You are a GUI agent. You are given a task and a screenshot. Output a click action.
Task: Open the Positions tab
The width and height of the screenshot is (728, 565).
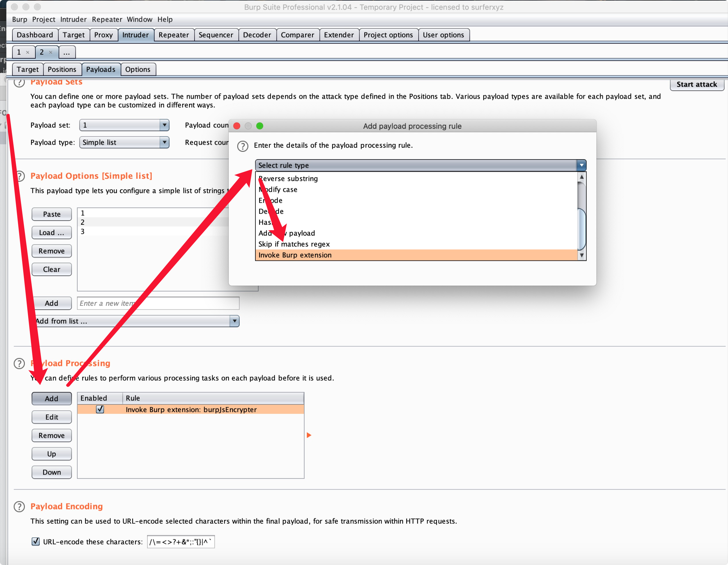tap(61, 69)
